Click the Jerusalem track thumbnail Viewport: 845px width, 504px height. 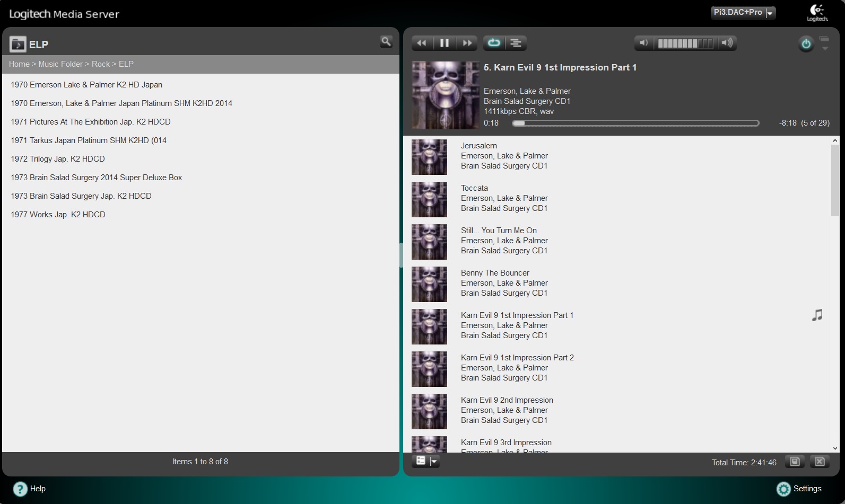430,157
